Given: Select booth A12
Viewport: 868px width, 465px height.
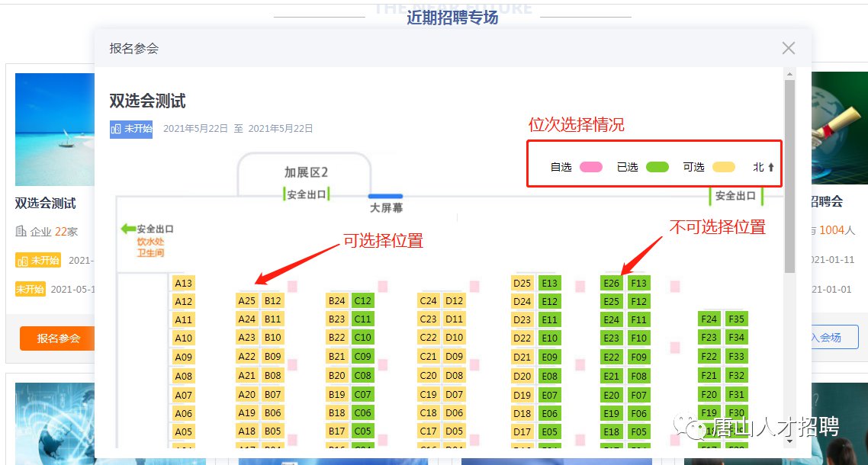Looking at the screenshot, I should tap(183, 302).
